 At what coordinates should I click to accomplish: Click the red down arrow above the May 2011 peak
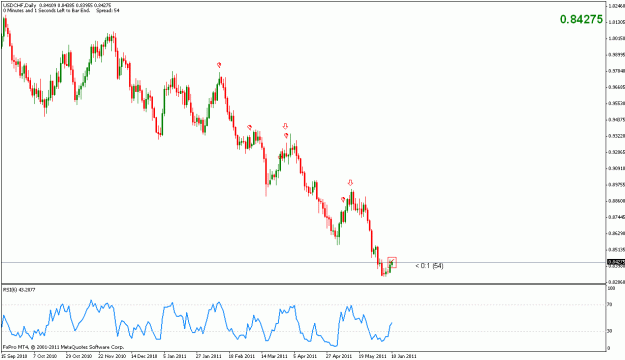[350, 183]
